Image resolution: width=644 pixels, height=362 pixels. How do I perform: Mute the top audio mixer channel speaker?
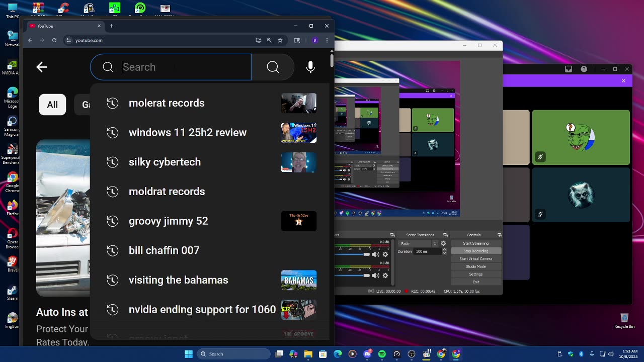(375, 254)
